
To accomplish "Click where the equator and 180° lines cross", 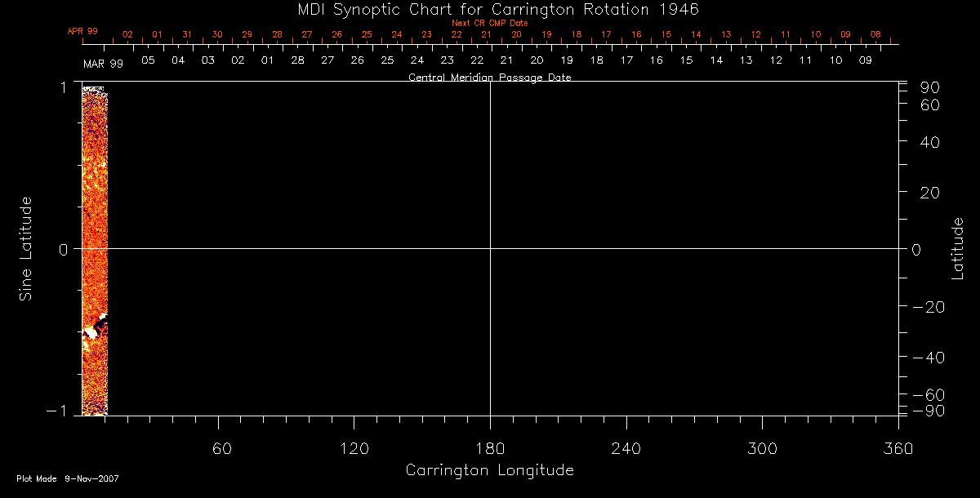I will tap(490, 248).
